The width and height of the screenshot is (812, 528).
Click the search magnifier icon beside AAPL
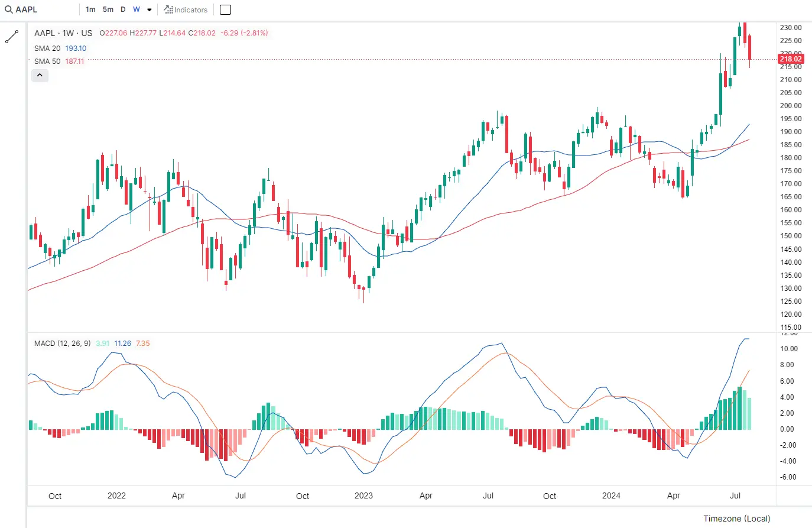(x=9, y=9)
